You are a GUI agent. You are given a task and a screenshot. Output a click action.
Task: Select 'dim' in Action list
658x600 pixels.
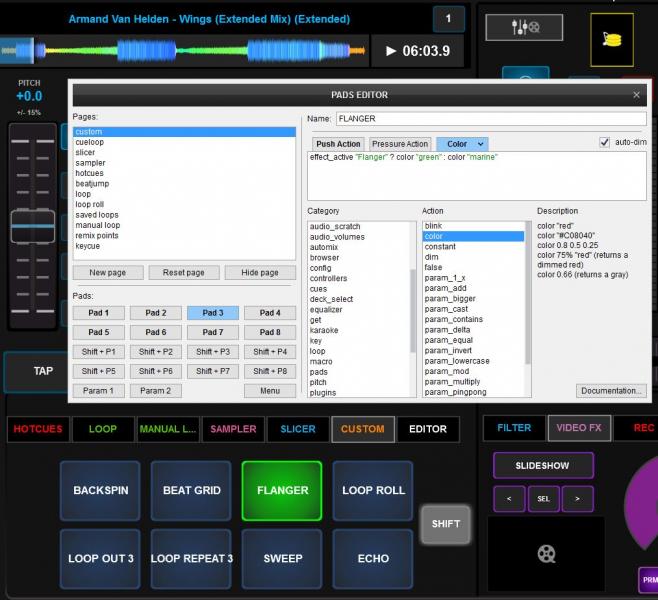(474, 257)
